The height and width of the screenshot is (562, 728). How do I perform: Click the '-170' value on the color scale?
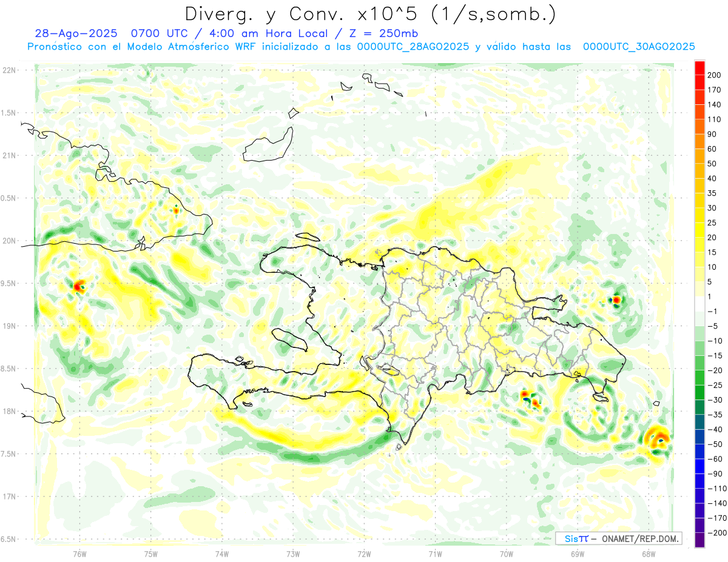click(x=717, y=518)
